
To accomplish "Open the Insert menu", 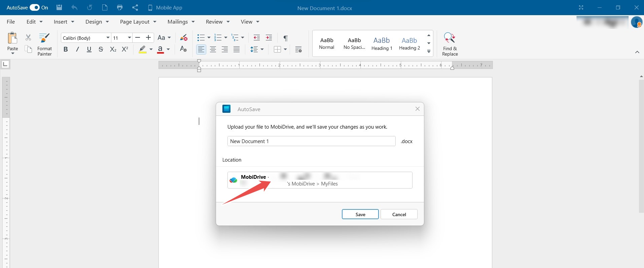I will point(64,22).
